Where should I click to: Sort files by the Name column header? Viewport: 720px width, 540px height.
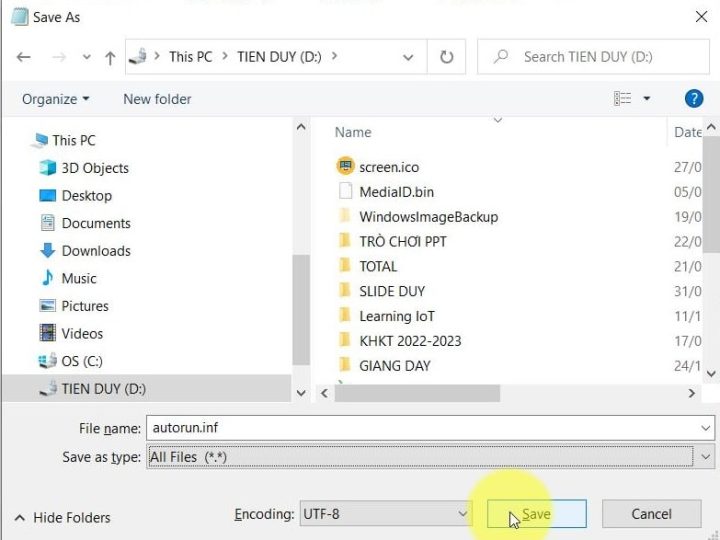point(353,132)
